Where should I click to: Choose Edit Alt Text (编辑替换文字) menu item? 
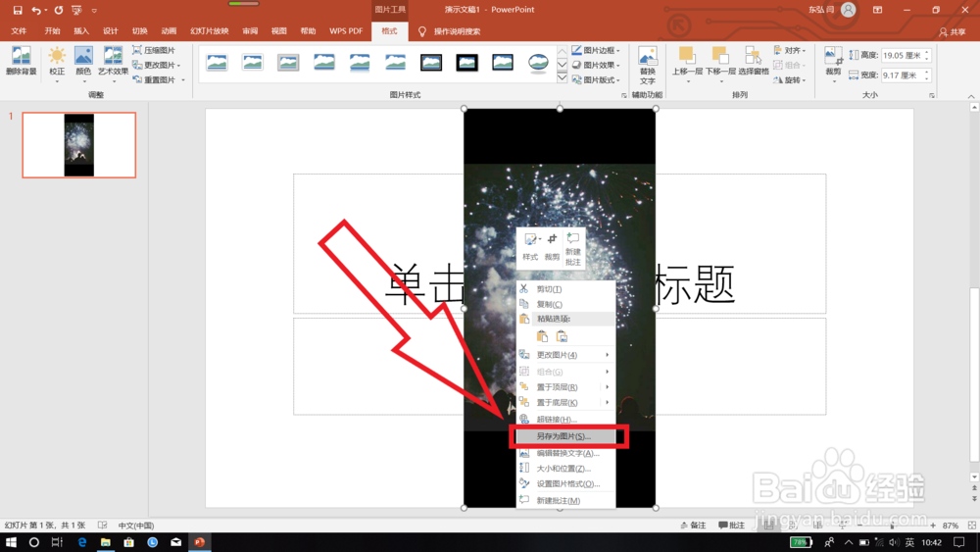pos(565,453)
